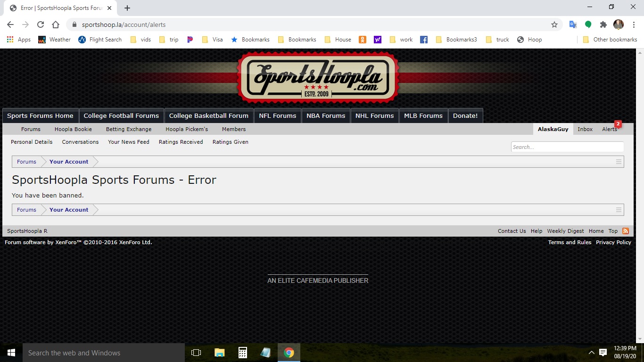Expand the top breadcrumb menu icon

pyautogui.click(x=619, y=162)
